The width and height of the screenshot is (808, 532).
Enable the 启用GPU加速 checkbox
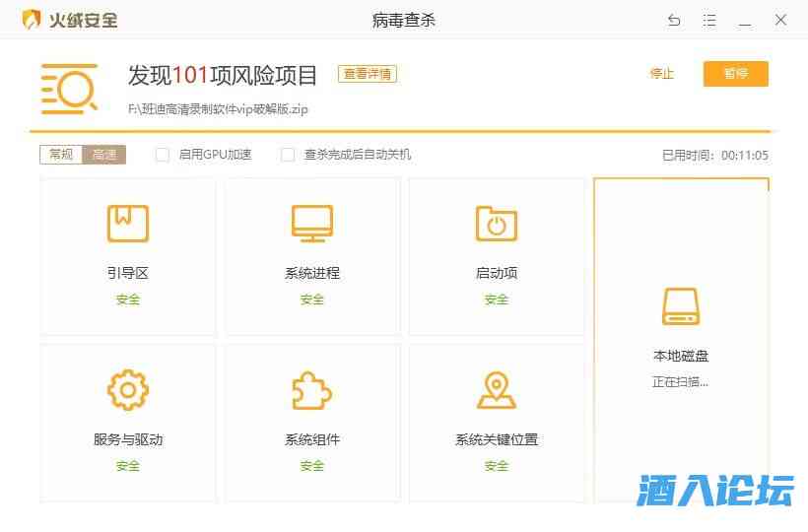(x=164, y=155)
